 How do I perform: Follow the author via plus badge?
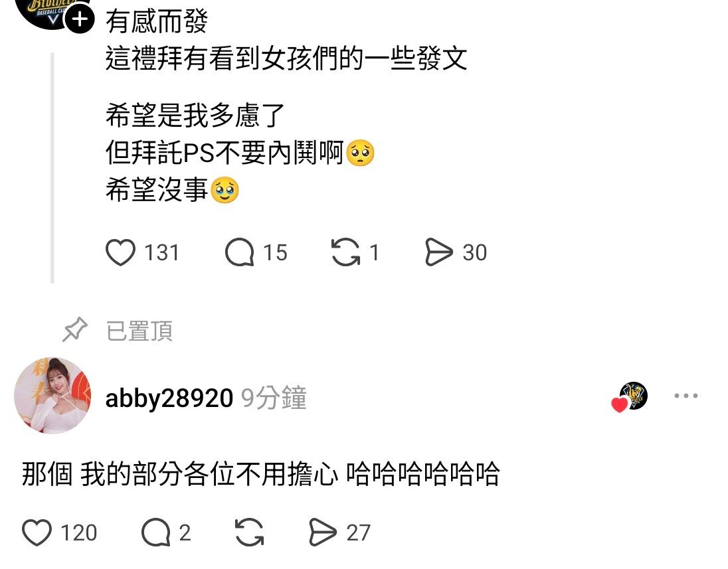(80, 19)
